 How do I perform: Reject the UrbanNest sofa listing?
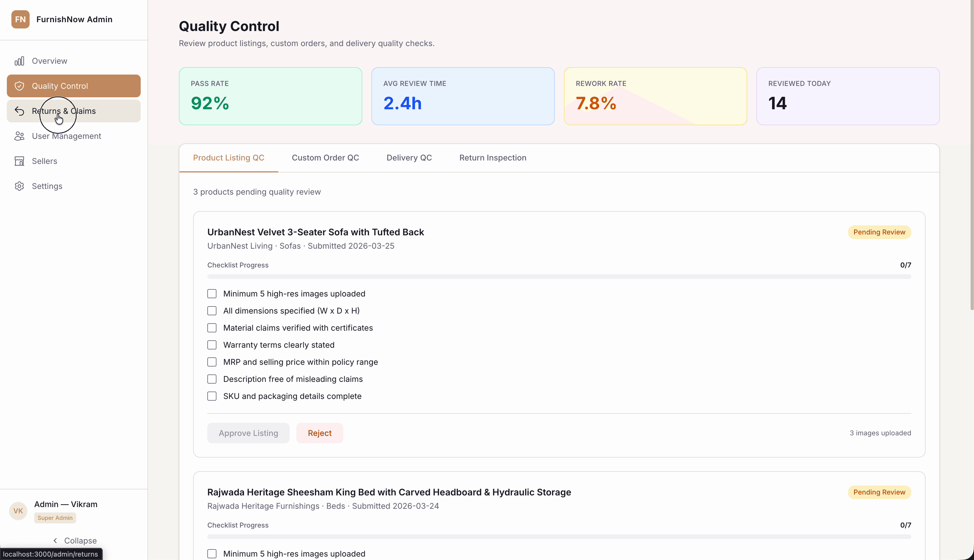(320, 433)
